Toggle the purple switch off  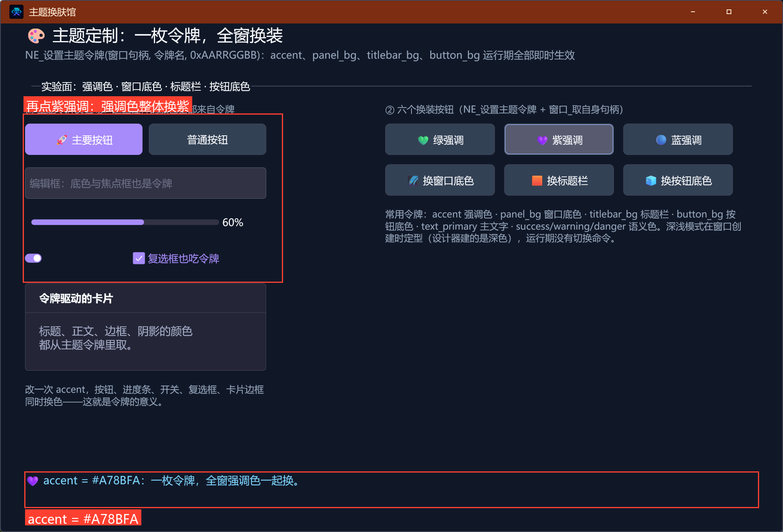33,258
